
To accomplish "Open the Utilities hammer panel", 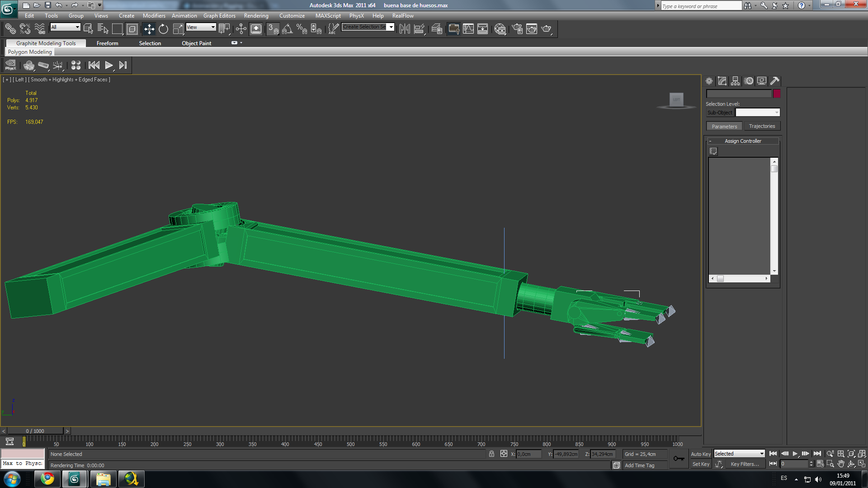I will pos(775,81).
